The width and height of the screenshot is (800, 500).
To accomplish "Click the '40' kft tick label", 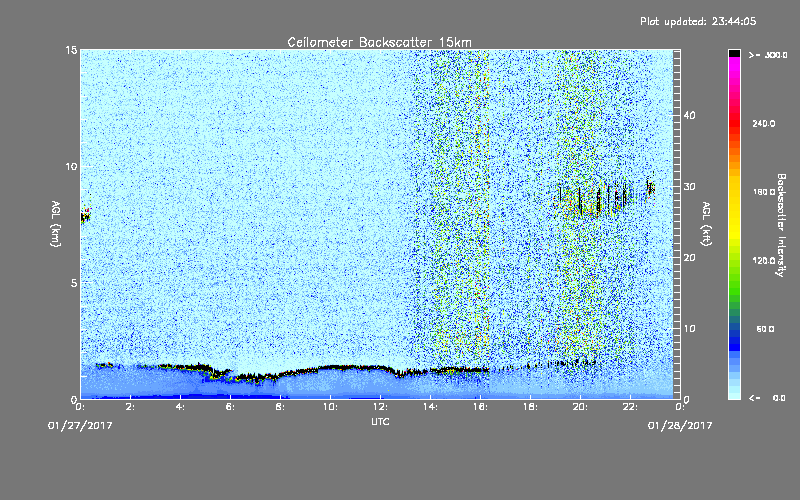I will 689,116.
